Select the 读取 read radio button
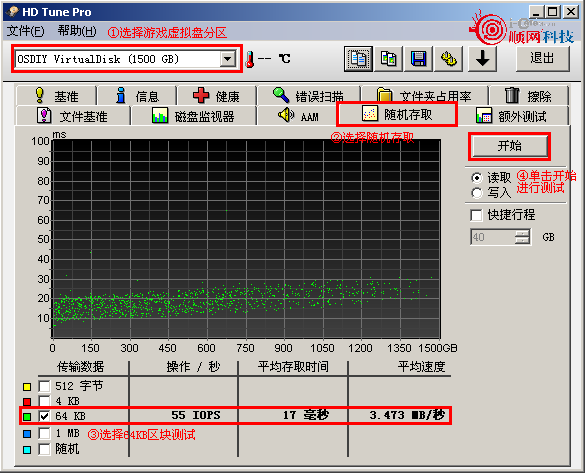Screen dimensions: 585x473 [477, 178]
